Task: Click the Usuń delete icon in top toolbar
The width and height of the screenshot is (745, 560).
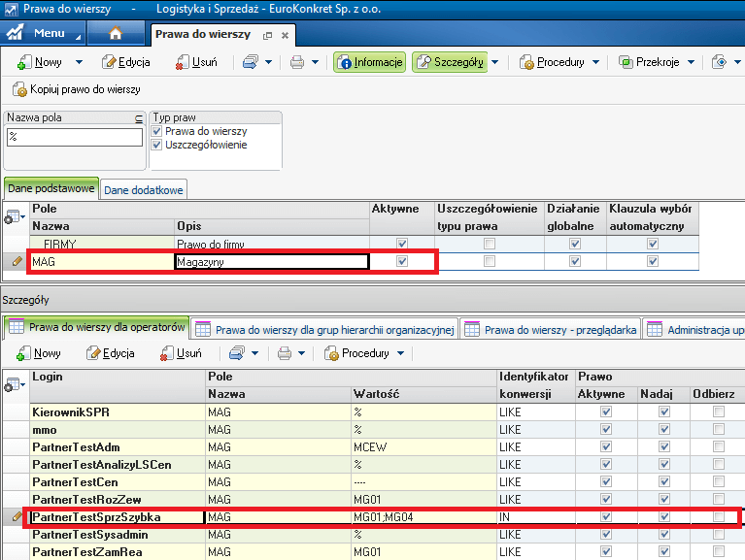Action: 183,62
